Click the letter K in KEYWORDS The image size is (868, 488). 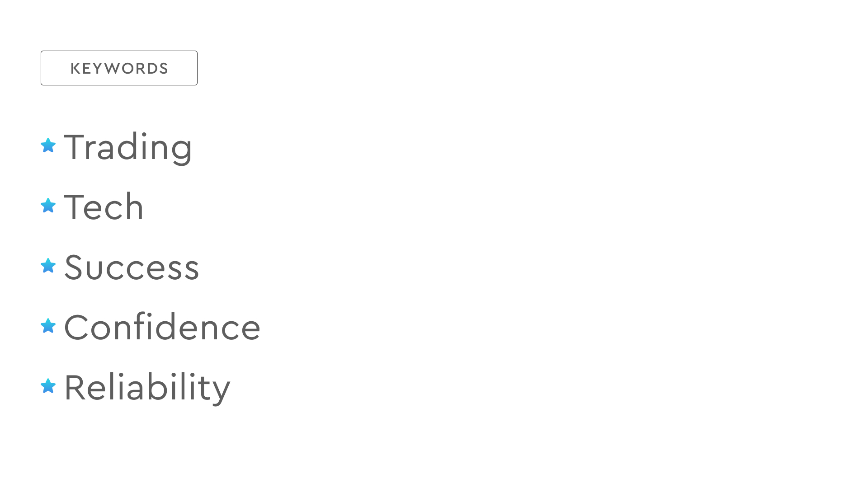[x=75, y=68]
